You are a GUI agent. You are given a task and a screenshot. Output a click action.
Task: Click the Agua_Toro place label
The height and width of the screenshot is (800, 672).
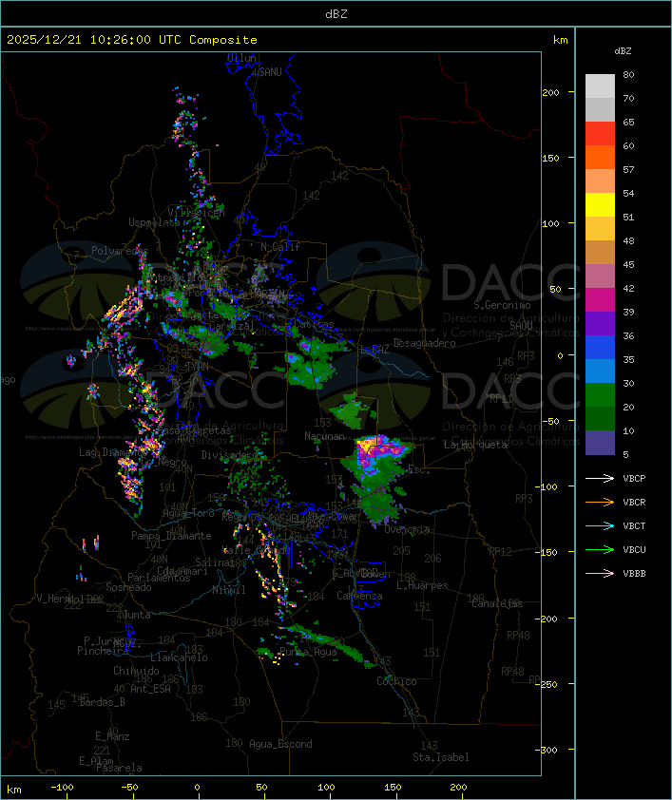188,513
